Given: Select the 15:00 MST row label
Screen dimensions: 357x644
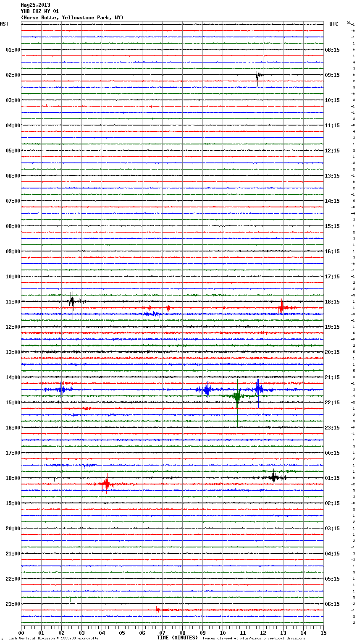Looking at the screenshot, I should click(13, 403).
